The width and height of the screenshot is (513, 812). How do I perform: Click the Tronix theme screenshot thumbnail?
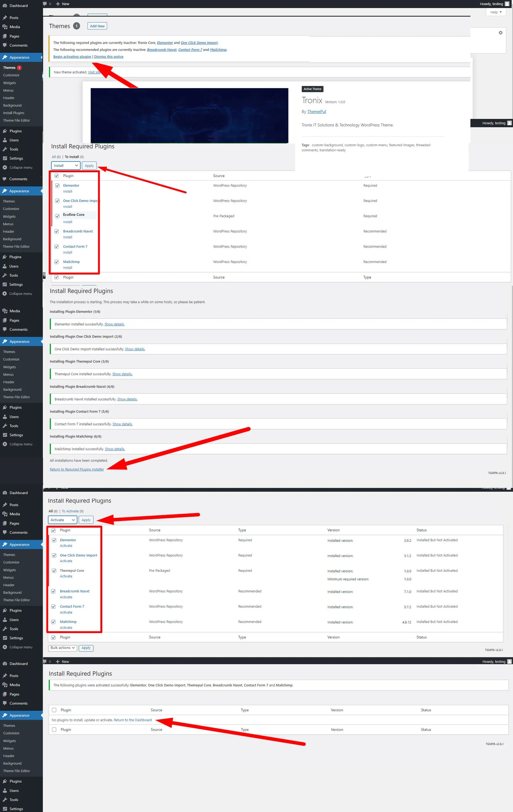tap(189, 116)
